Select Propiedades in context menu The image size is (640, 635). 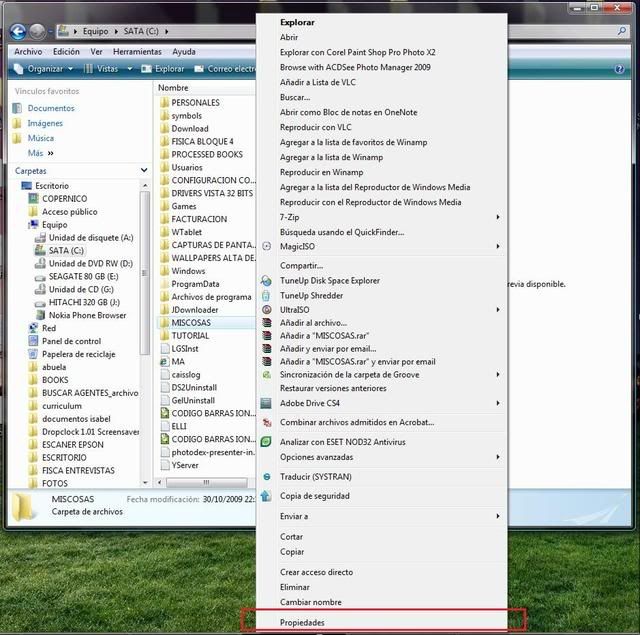pyautogui.click(x=382, y=622)
